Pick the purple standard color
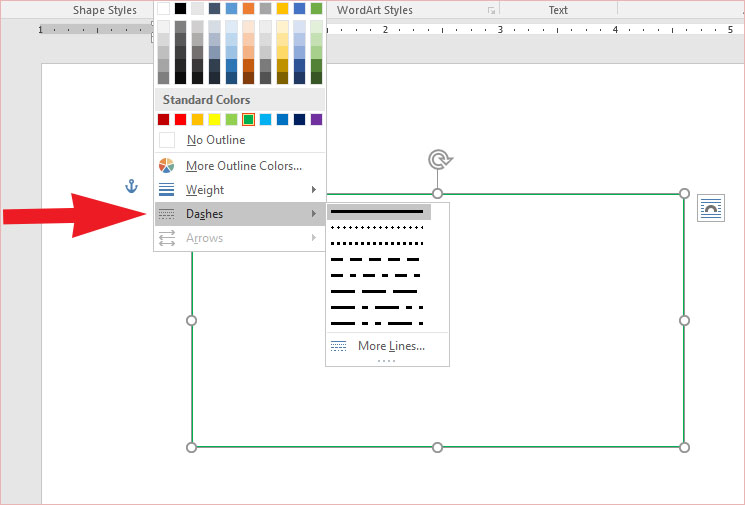Image resolution: width=745 pixels, height=505 pixels. (x=316, y=119)
